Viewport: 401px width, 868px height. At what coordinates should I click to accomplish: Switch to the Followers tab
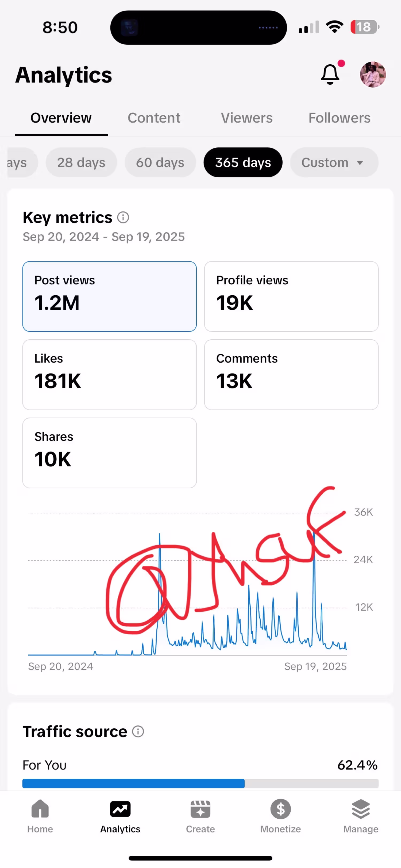340,118
